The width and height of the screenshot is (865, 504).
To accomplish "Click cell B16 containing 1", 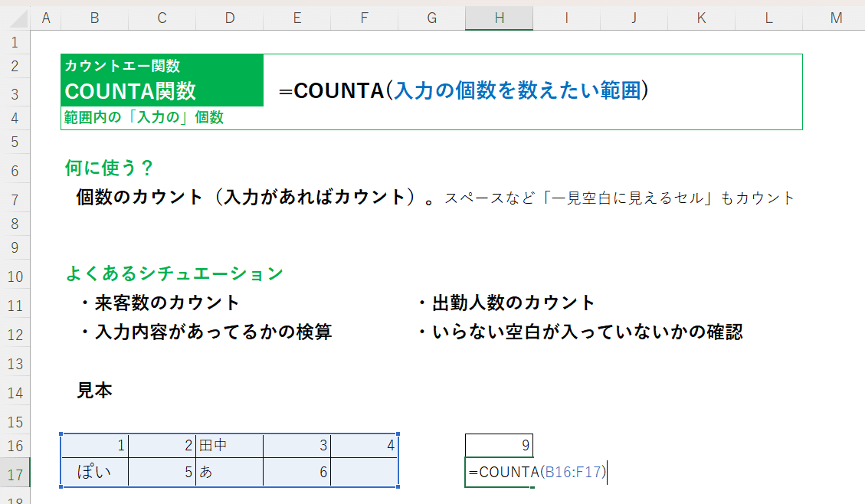I will point(94,446).
